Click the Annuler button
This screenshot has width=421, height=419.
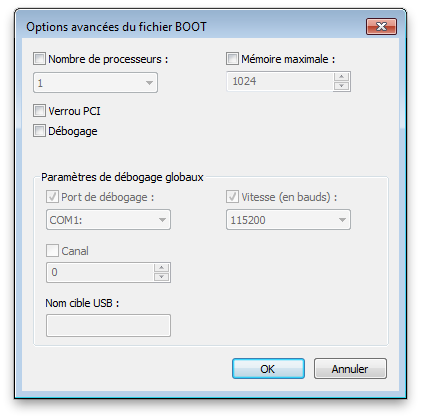(350, 369)
